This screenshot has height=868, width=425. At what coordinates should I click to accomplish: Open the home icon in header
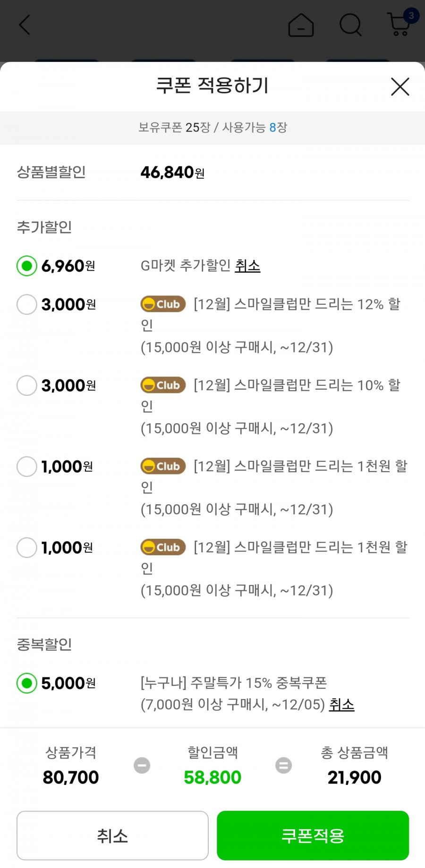coord(301,25)
